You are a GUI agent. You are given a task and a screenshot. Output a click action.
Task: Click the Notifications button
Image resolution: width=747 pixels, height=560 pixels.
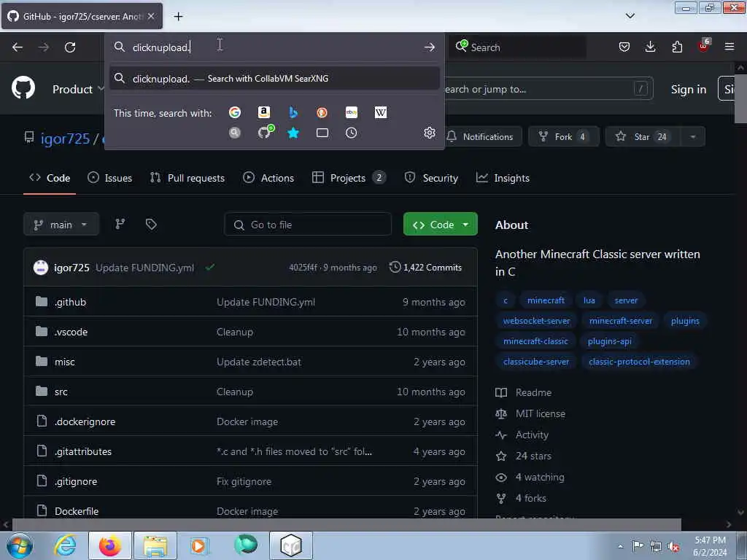480,137
